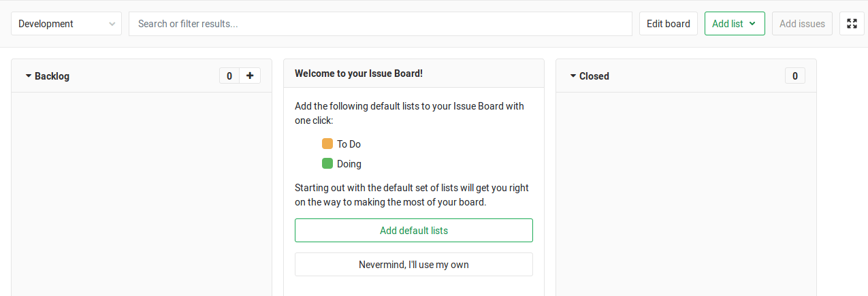Click the Add issues button
This screenshot has height=296, width=868.
[802, 24]
